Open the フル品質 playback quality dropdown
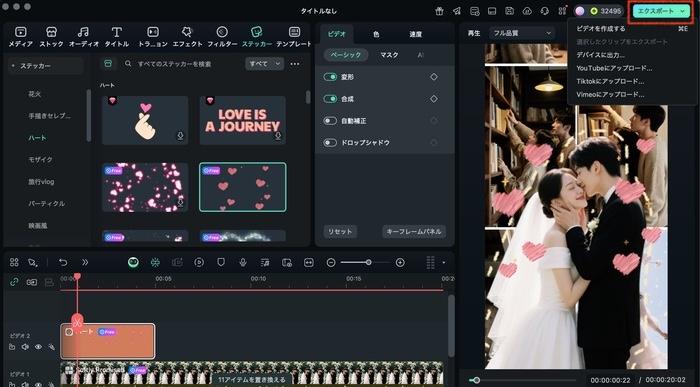The image size is (700, 387). click(521, 33)
